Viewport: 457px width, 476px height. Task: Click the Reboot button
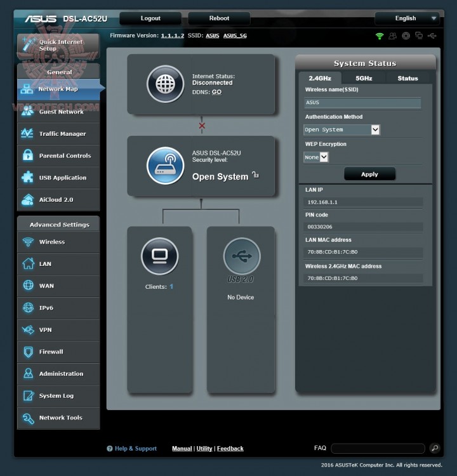(219, 18)
